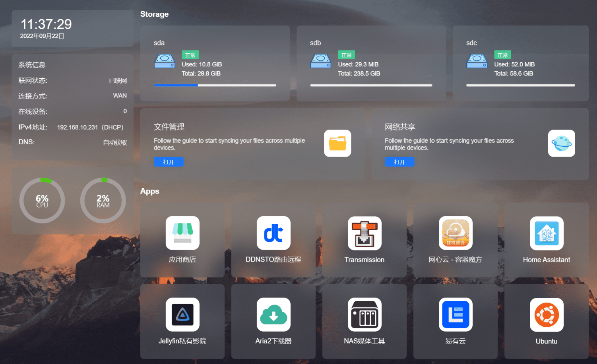Screen dimensions: 597x364
Task: Open the Transmission app icon
Action: click(x=365, y=233)
